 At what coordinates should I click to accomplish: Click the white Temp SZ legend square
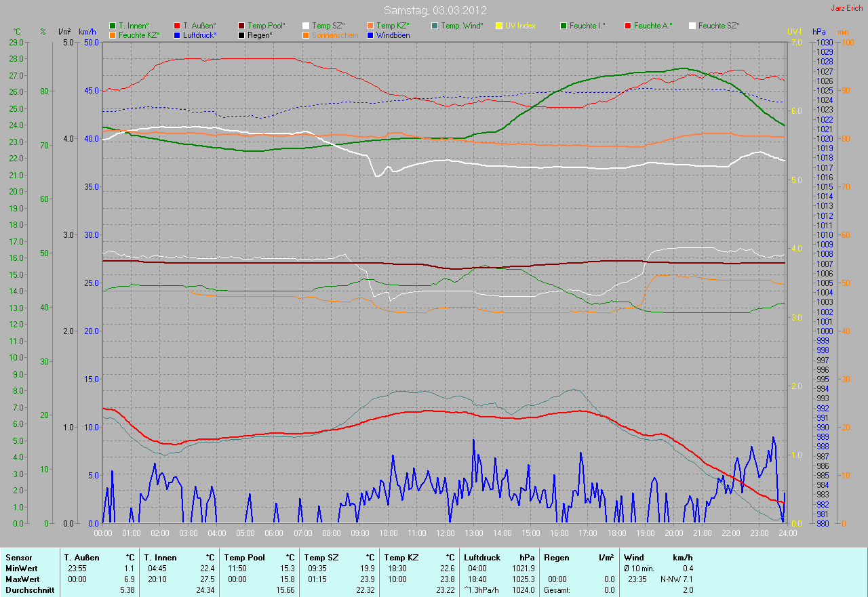306,26
